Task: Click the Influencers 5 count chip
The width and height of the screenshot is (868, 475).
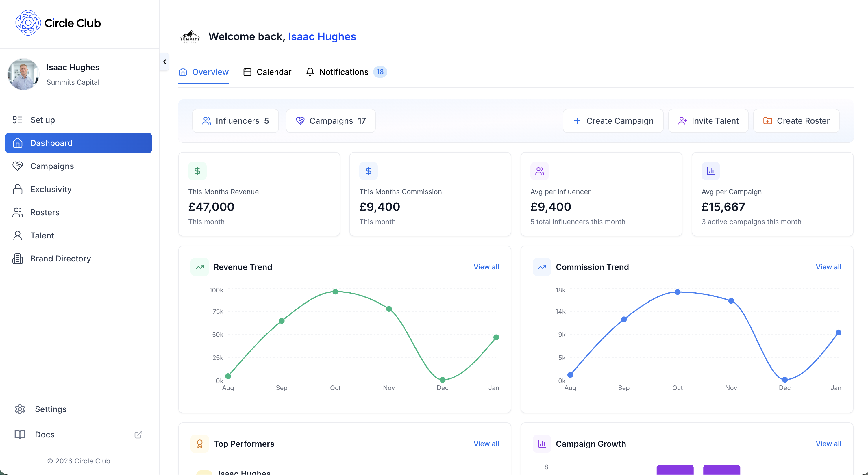Action: coord(236,120)
